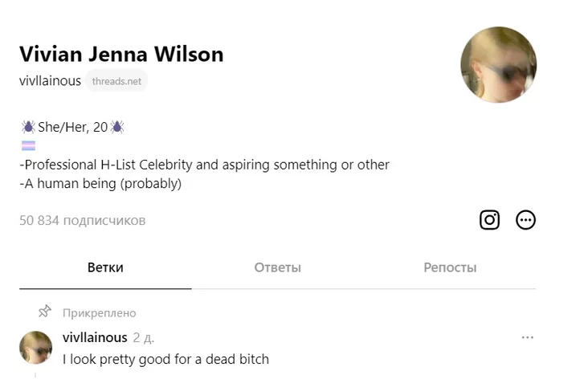Click the pin icon beside Прикреплено
This screenshot has height=379, width=588.
point(45,312)
